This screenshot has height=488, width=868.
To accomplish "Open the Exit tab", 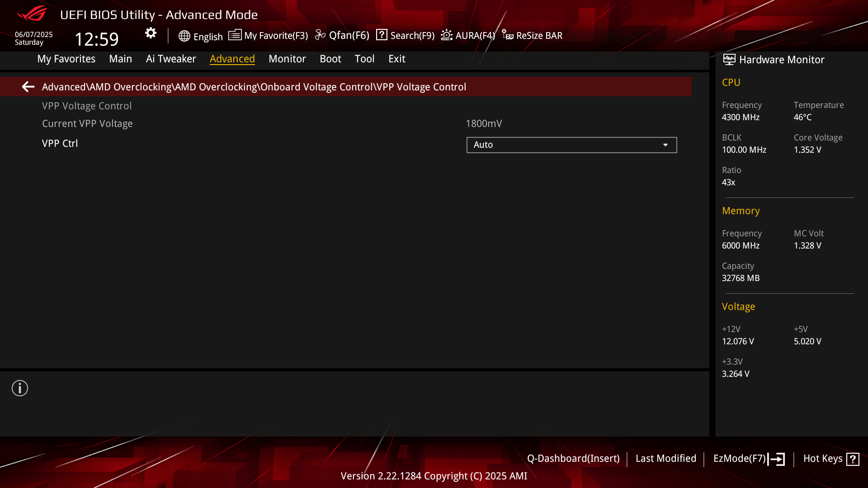I will tap(396, 59).
